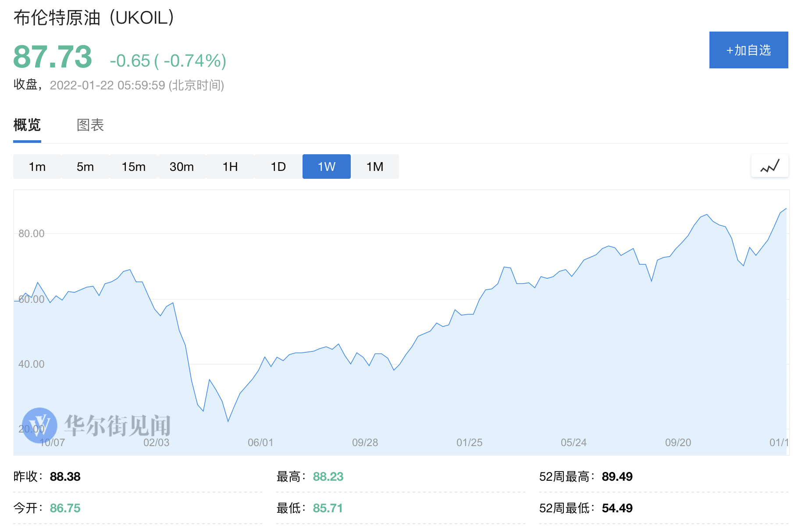Click the 昨收 value 88.38
805x532 pixels.
tap(65, 476)
